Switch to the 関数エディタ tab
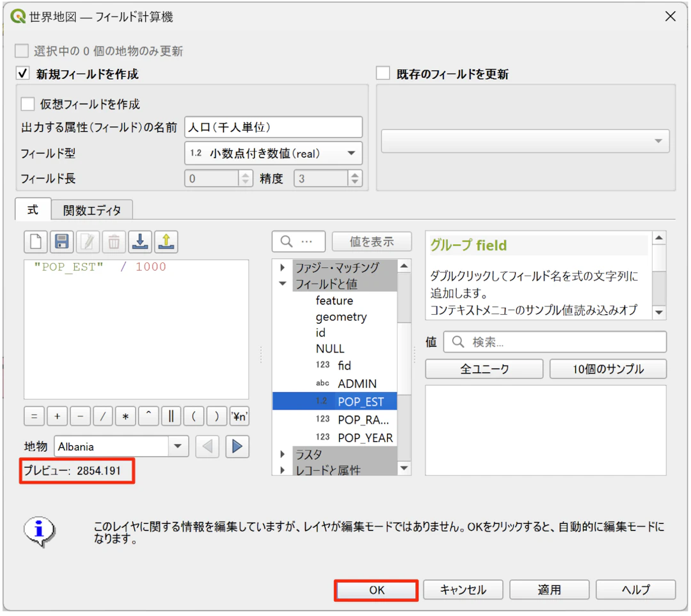 pos(93,209)
